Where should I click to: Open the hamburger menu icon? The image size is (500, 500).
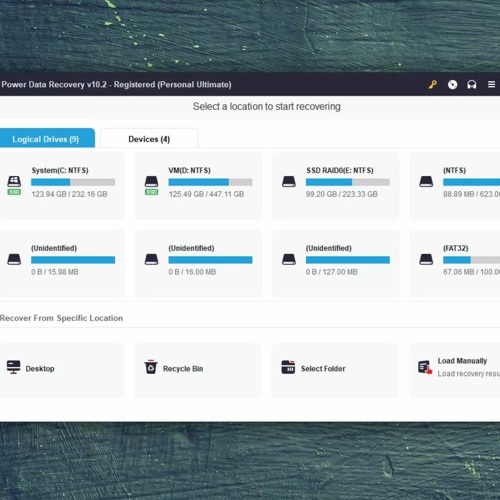[491, 85]
